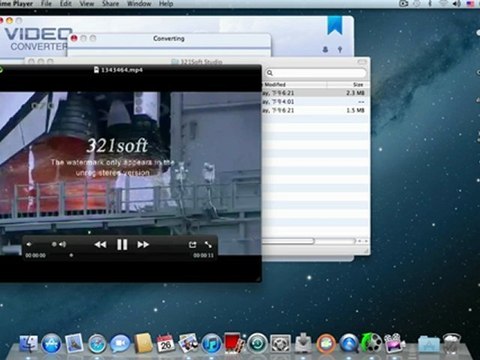Image resolution: width=480 pixels, height=360 pixels.
Task: Open the View menu
Action: click(x=87, y=4)
